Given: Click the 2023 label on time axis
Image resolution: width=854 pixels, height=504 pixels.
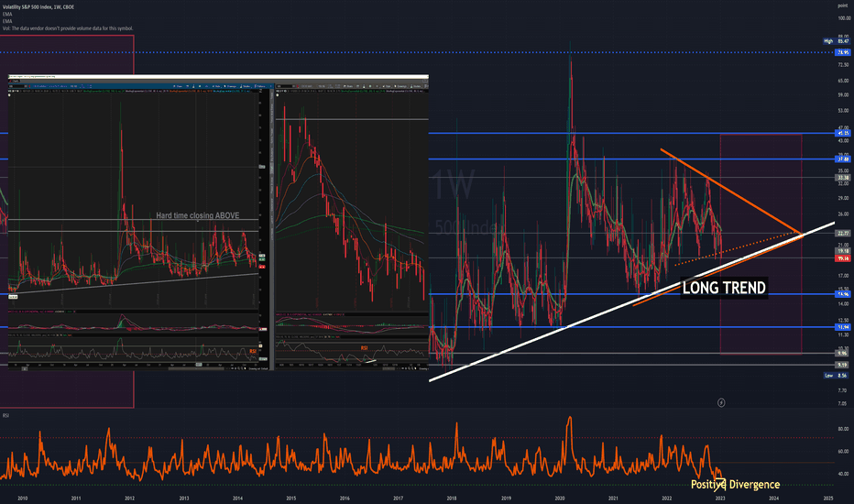Looking at the screenshot, I should (720, 498).
